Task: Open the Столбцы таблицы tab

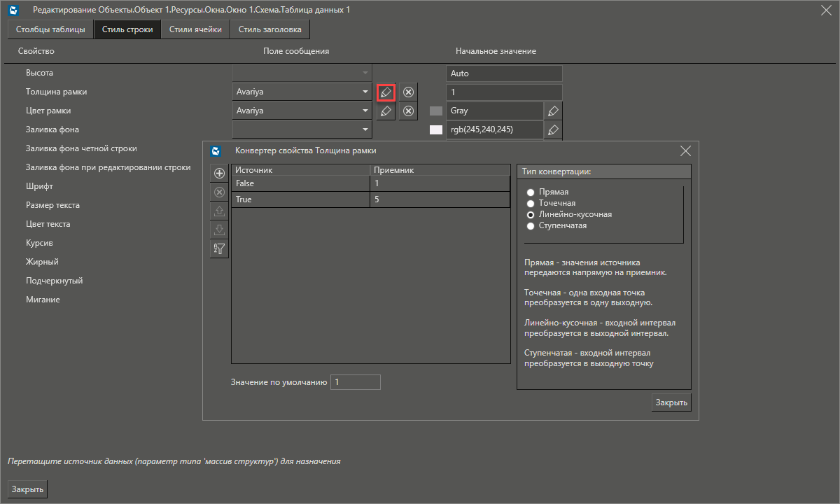Action: coord(49,29)
